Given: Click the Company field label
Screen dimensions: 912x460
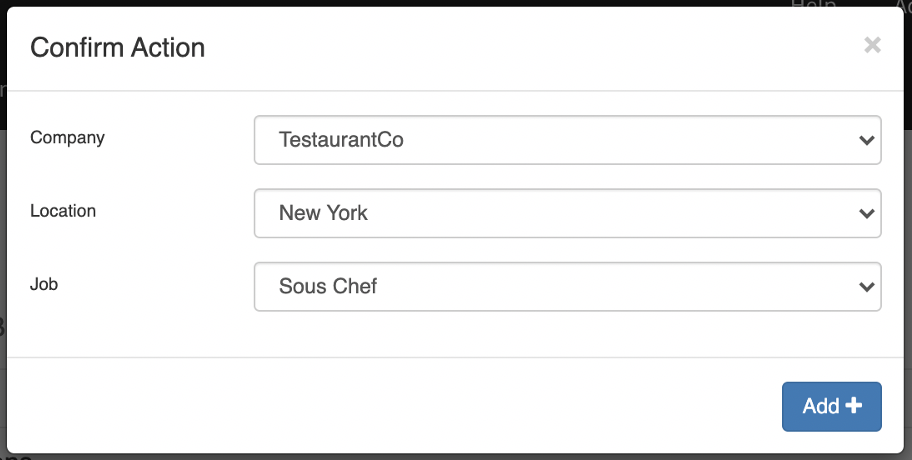Looking at the screenshot, I should click(x=67, y=138).
